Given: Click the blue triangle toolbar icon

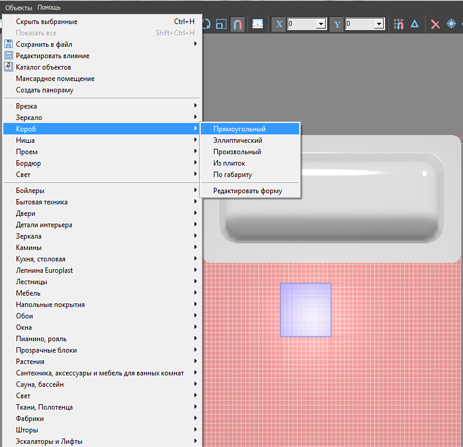Looking at the screenshot, I should point(415,24).
